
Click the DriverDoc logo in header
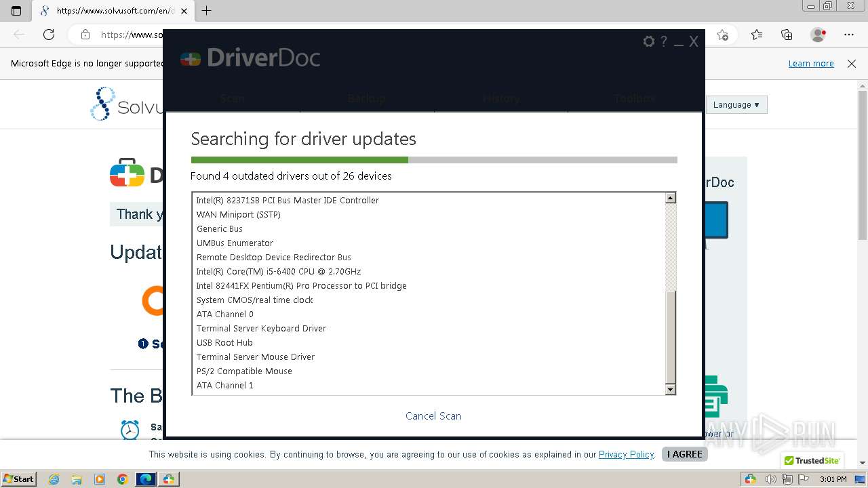(250, 58)
